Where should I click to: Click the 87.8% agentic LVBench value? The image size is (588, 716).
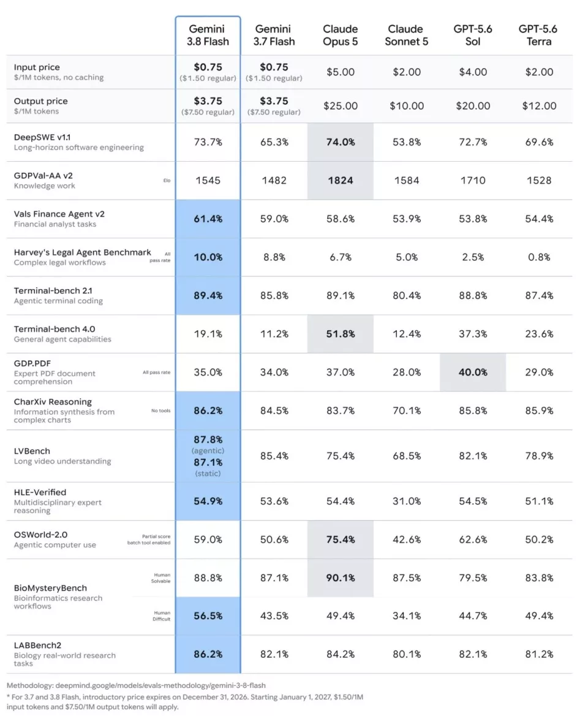click(208, 440)
